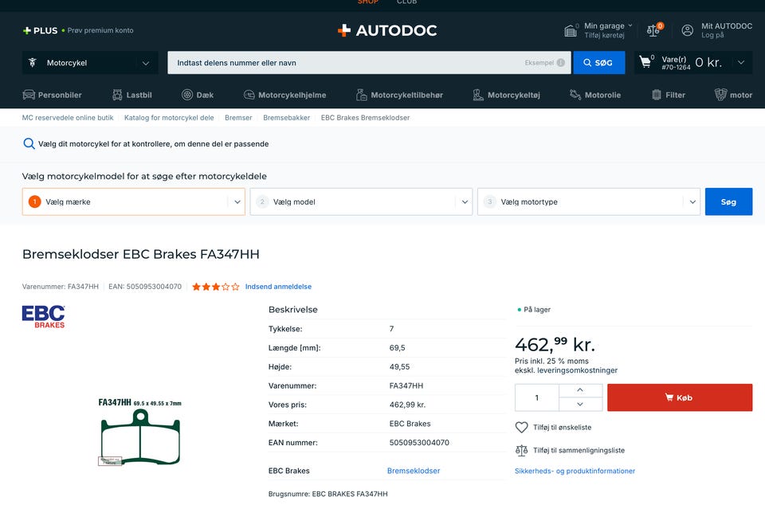Click the price 462,99 kr.
765x532 pixels.
555,345
